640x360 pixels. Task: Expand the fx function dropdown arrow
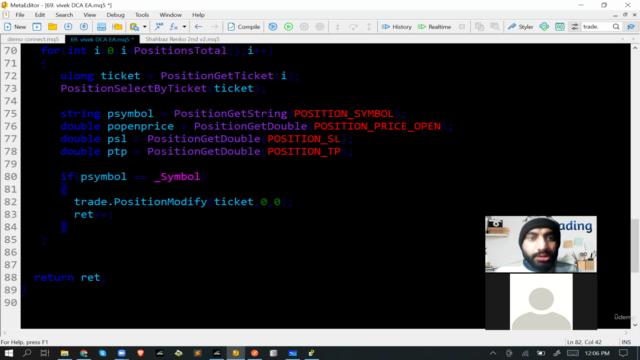tap(184, 27)
